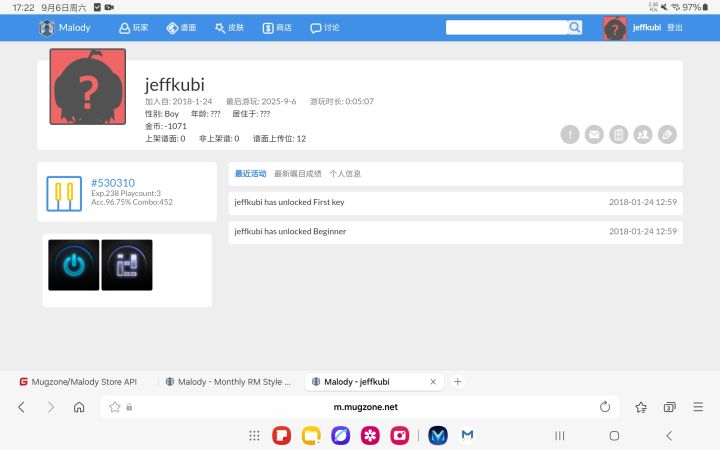This screenshot has width=720, height=450.
Task: Open the tab switcher icon
Action: (669, 407)
